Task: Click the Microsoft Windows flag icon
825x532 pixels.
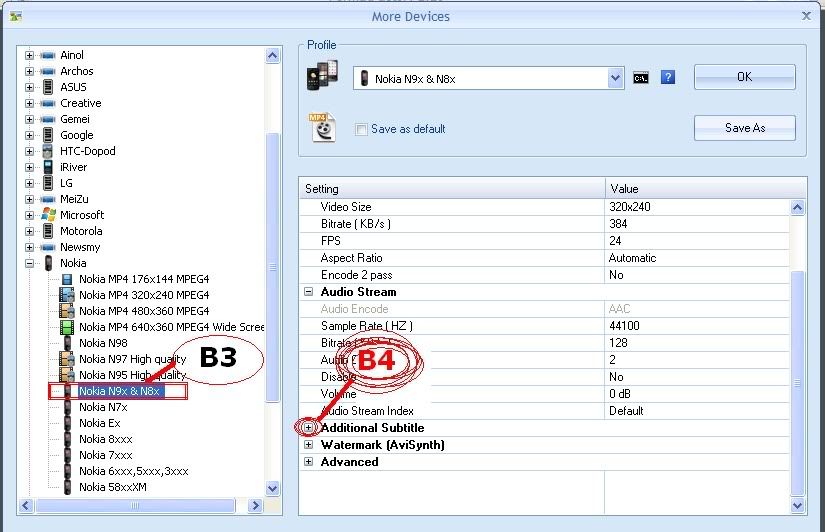Action: (x=48, y=215)
